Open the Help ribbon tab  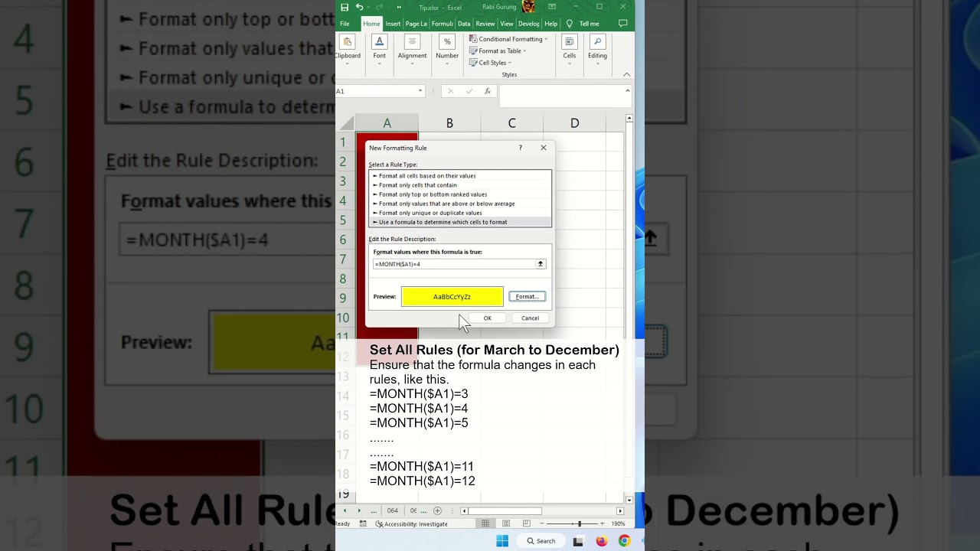551,24
